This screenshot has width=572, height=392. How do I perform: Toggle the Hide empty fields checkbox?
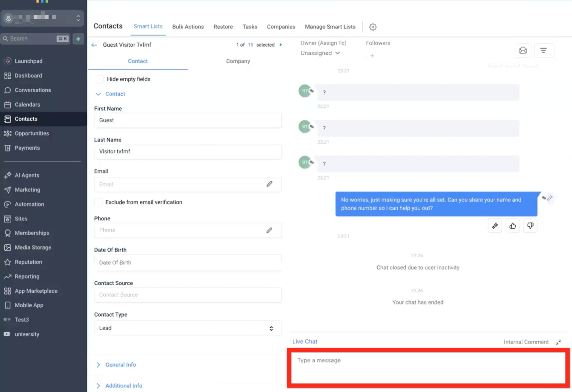pyautogui.click(x=100, y=79)
